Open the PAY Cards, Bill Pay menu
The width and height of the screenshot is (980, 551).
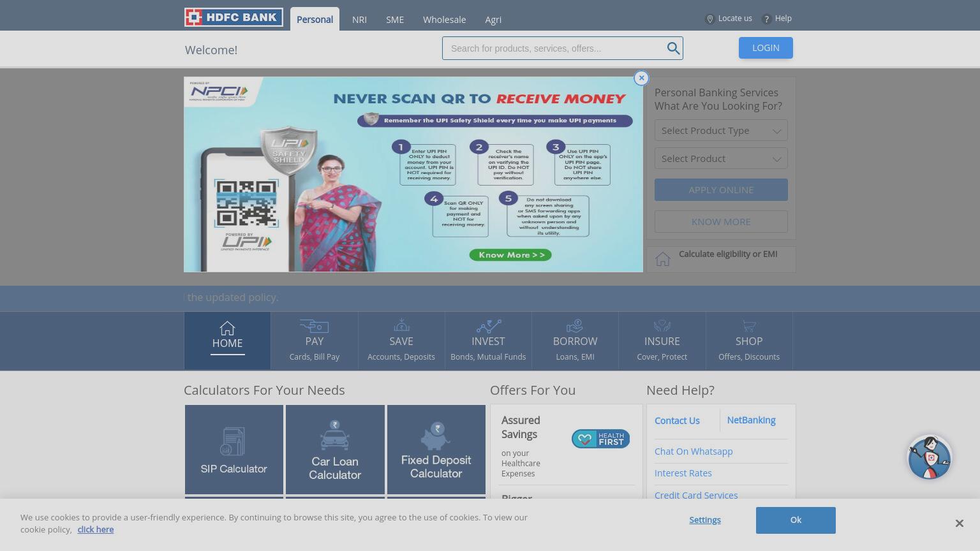click(x=315, y=341)
